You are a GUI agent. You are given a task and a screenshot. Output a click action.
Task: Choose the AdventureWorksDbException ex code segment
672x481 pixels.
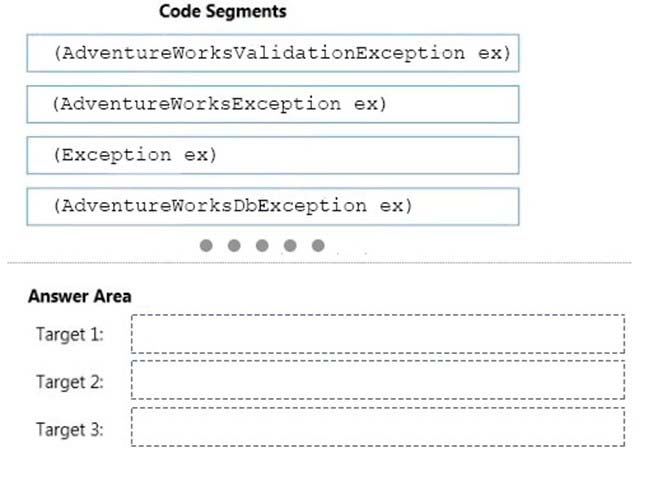(273, 206)
